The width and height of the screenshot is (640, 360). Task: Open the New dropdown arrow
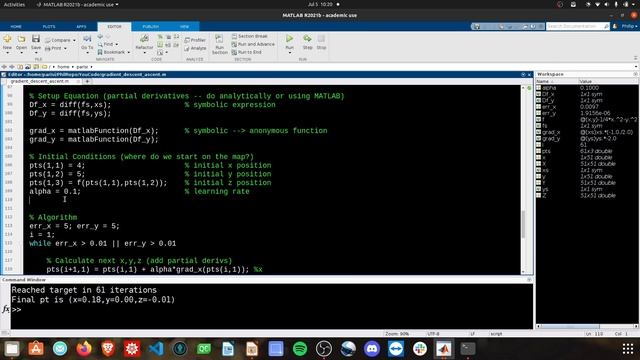pos(7,53)
